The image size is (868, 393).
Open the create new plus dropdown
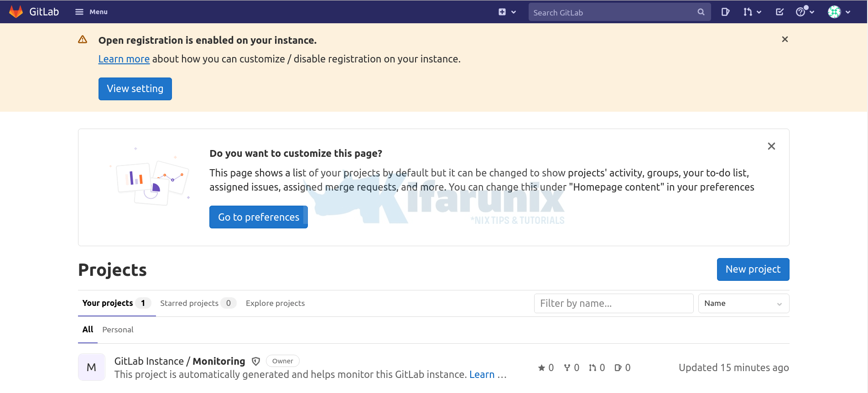(x=507, y=12)
